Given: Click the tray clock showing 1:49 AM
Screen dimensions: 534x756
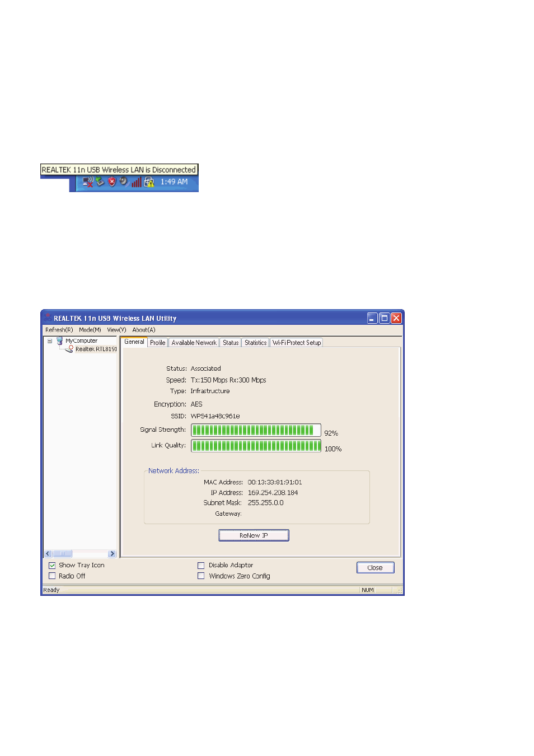Looking at the screenshot, I should coord(174,182).
